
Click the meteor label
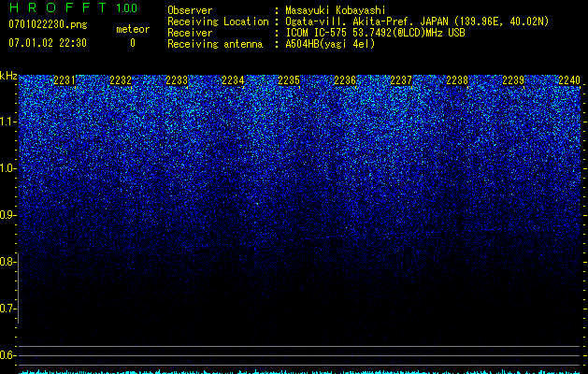coord(133,29)
